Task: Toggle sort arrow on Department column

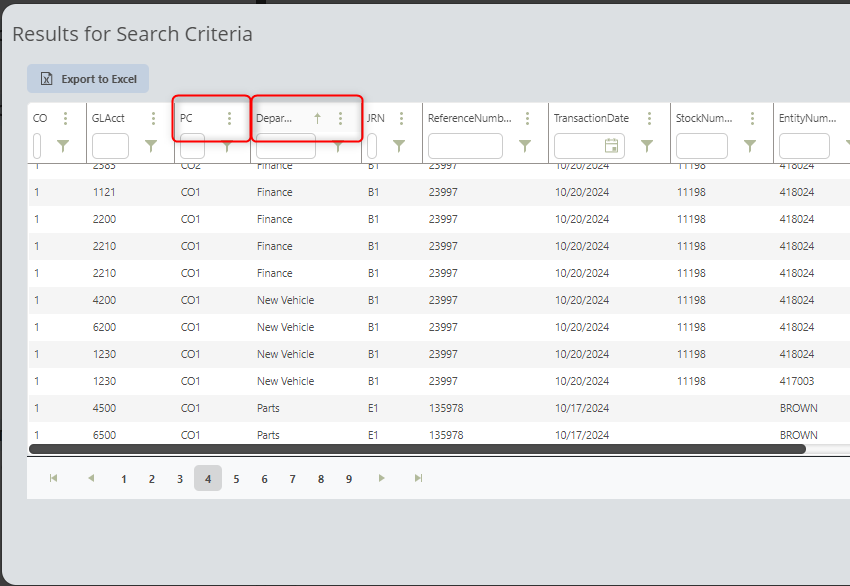Action: tap(318, 118)
